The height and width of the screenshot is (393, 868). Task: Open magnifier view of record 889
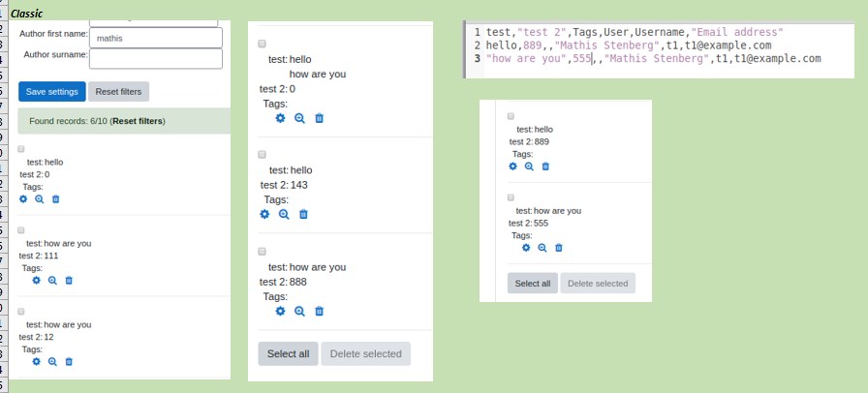(x=529, y=166)
